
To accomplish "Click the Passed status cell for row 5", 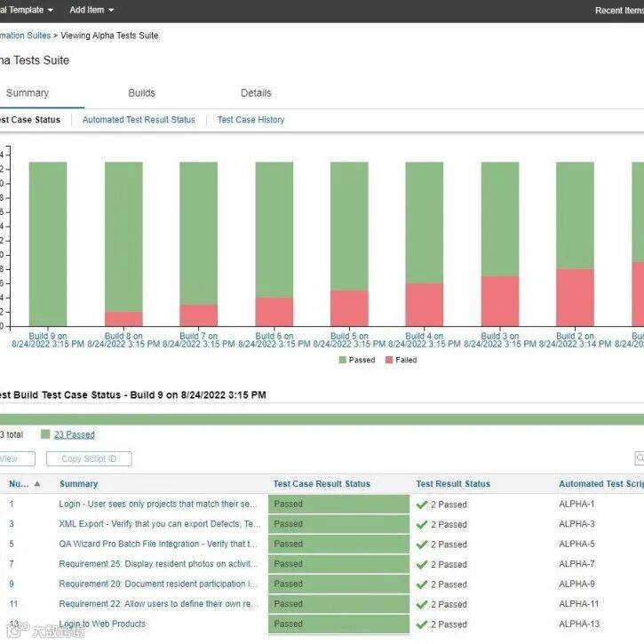I will pyautogui.click(x=338, y=544).
